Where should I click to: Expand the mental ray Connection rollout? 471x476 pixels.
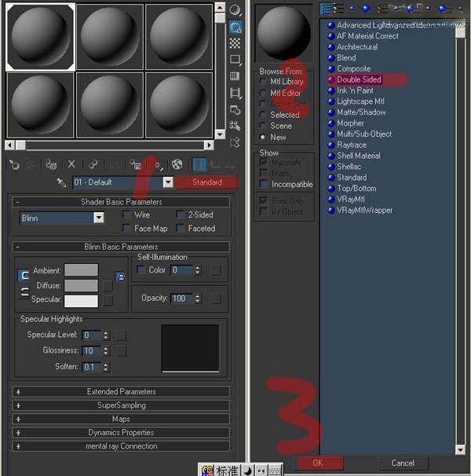(x=121, y=446)
